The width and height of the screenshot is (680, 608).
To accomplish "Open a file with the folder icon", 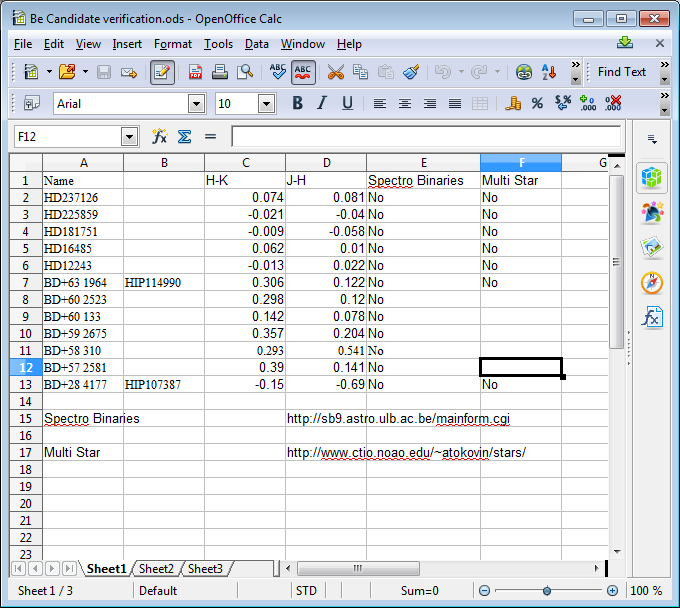I will (x=67, y=72).
